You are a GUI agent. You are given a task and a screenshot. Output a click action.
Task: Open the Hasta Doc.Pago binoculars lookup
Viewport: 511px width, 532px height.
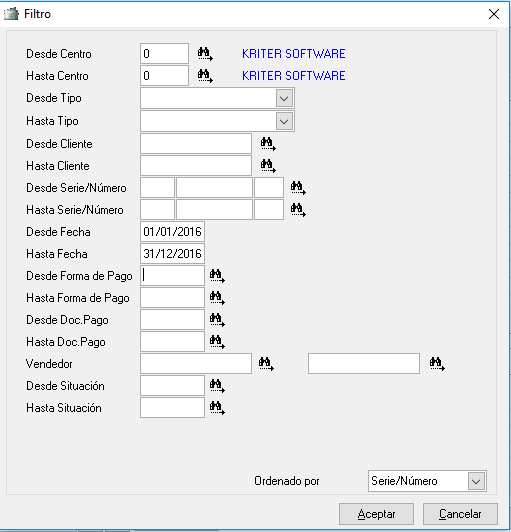(217, 342)
